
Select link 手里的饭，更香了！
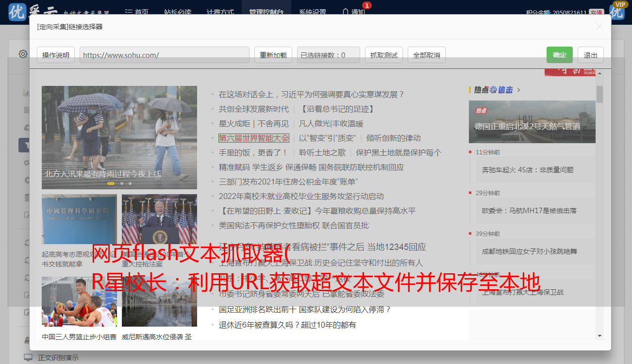coord(253,152)
